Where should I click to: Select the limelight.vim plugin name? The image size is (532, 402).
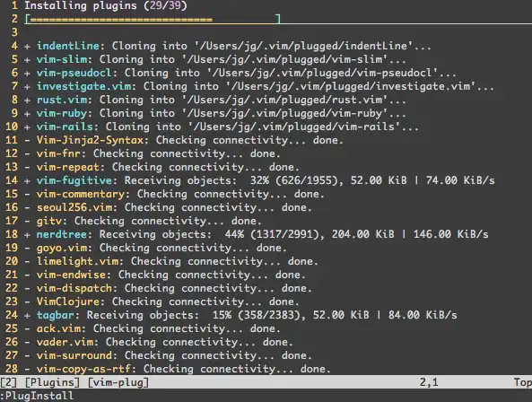point(77,261)
